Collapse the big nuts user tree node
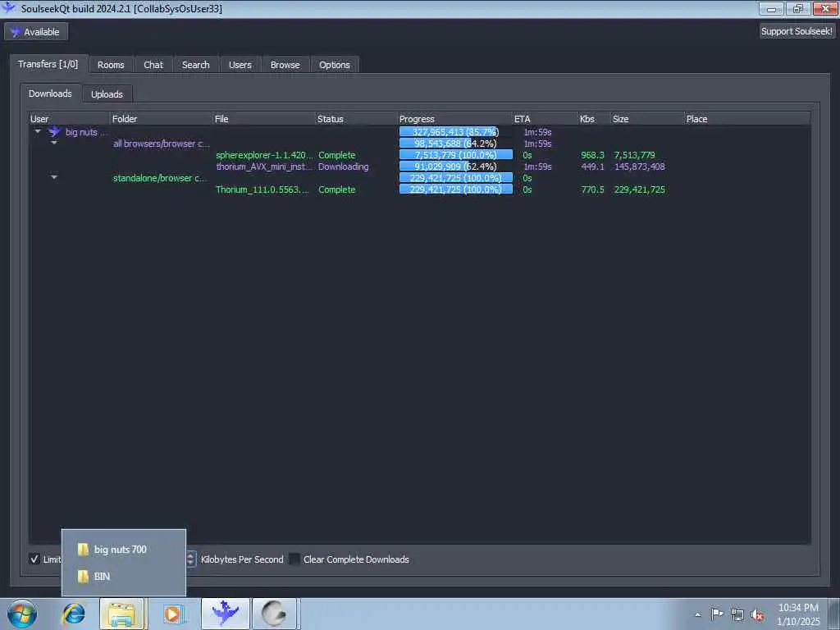This screenshot has width=840, height=630. (x=38, y=131)
